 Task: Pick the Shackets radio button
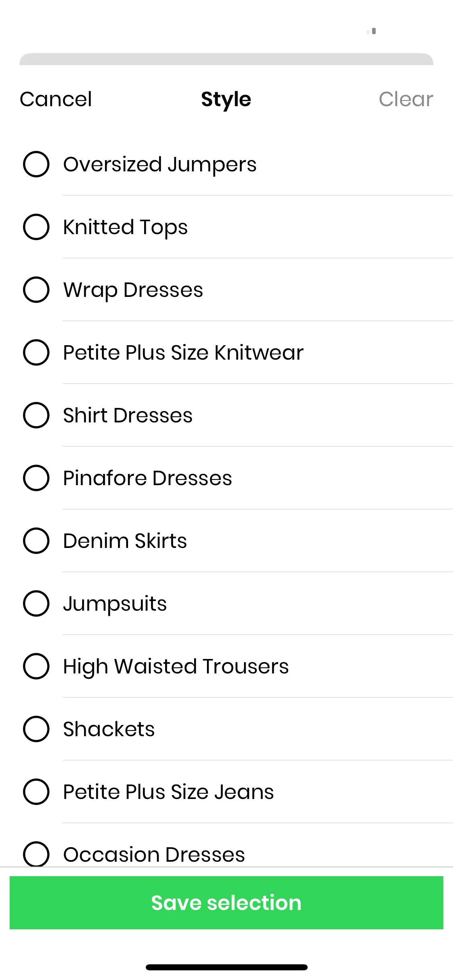[x=36, y=729]
